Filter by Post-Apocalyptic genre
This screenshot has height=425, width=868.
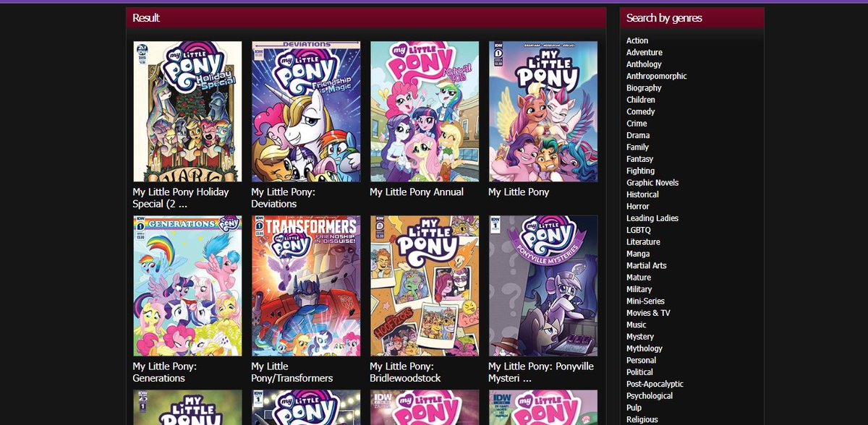(x=655, y=385)
